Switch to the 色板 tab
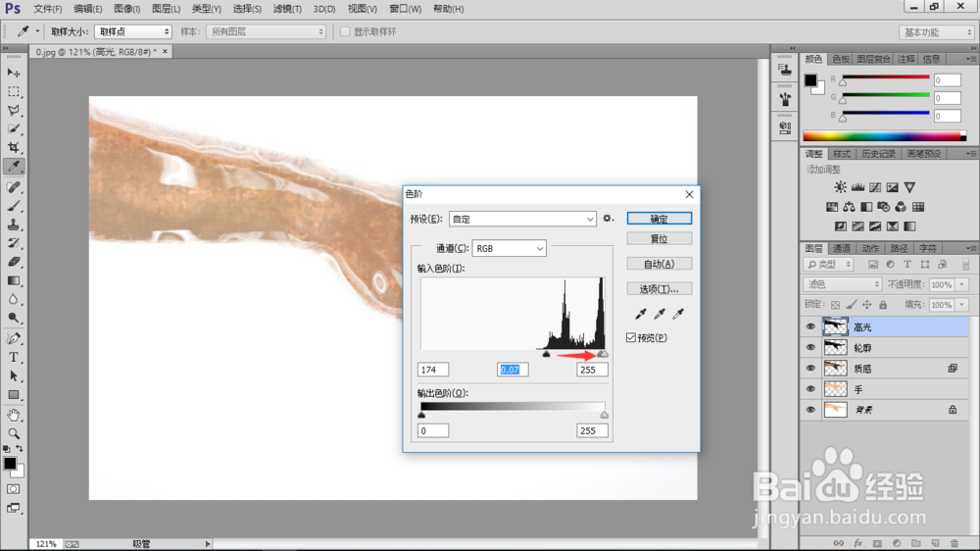Viewport: 980px width, 551px height. [841, 59]
